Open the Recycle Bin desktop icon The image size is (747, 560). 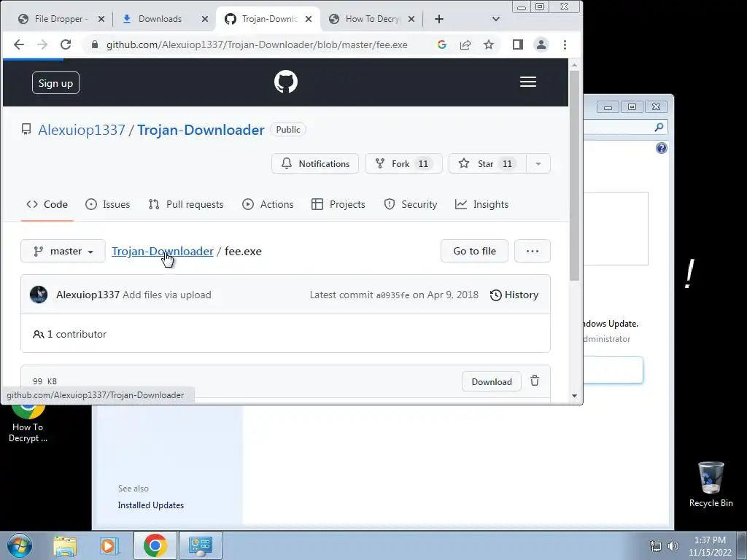click(x=711, y=485)
